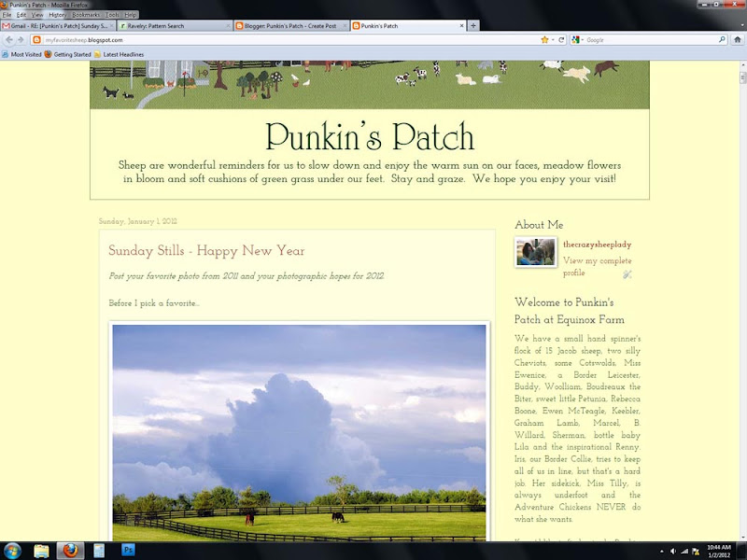Click the browser Forward arrow button

[21, 40]
